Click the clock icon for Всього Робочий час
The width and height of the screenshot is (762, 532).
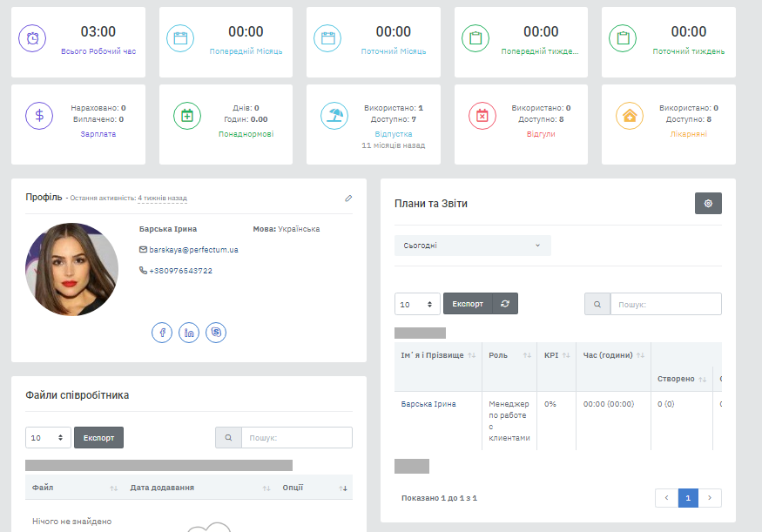click(x=32, y=38)
